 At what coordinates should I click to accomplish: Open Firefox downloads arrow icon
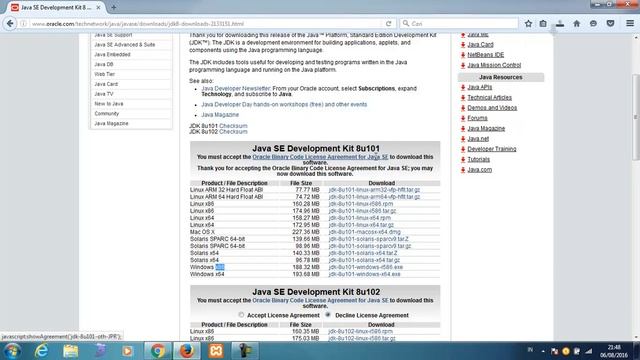coord(560,24)
